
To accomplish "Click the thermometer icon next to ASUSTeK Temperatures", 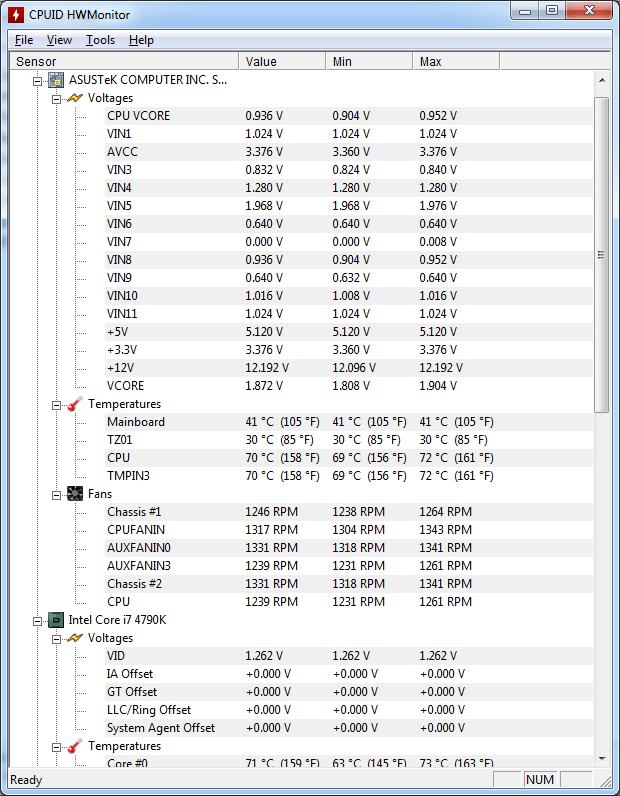I will (x=75, y=404).
